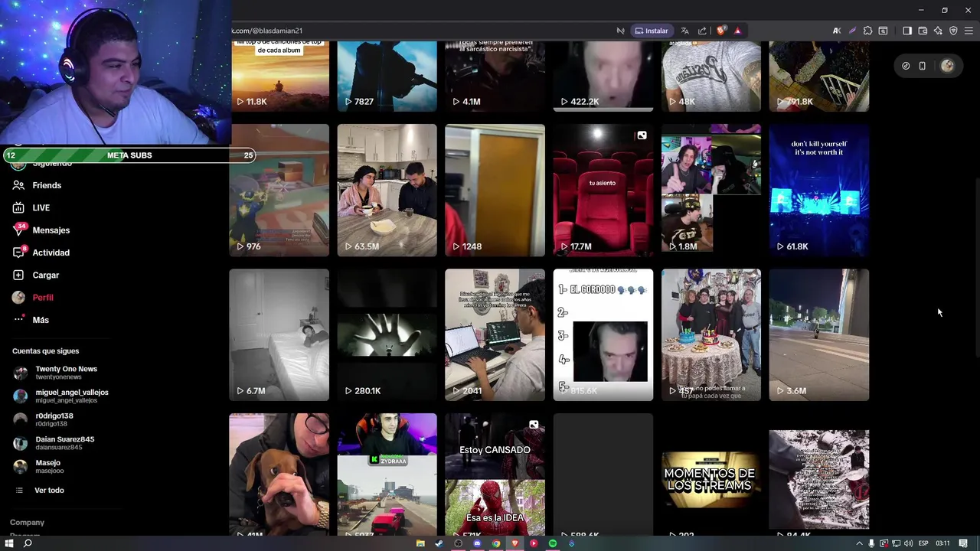Click the META SUBS progress bar
Viewport: 980px width, 551px height.
coord(129,155)
